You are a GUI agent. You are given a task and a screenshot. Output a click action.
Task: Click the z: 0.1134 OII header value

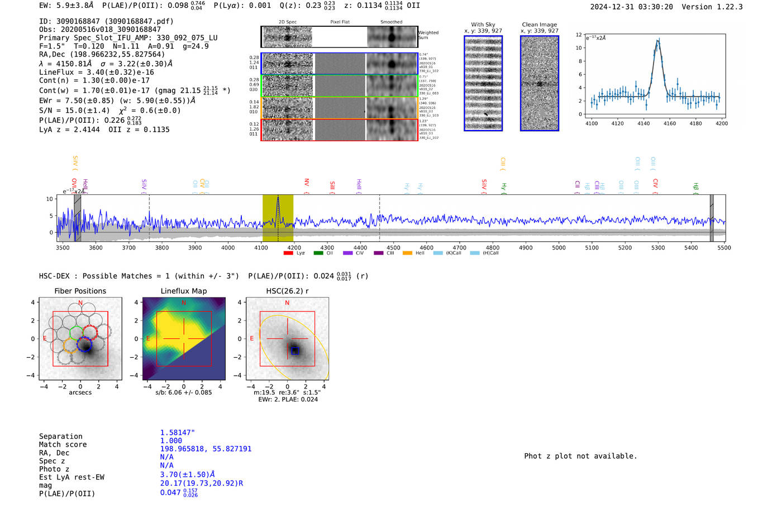(x=382, y=6)
